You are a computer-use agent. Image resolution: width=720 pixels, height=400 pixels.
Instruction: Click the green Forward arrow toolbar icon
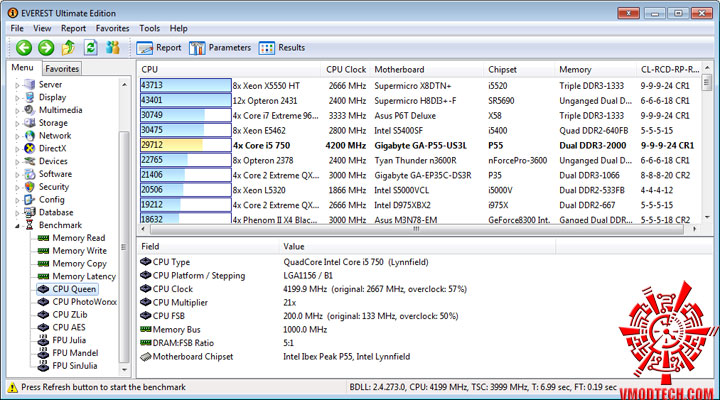point(46,47)
